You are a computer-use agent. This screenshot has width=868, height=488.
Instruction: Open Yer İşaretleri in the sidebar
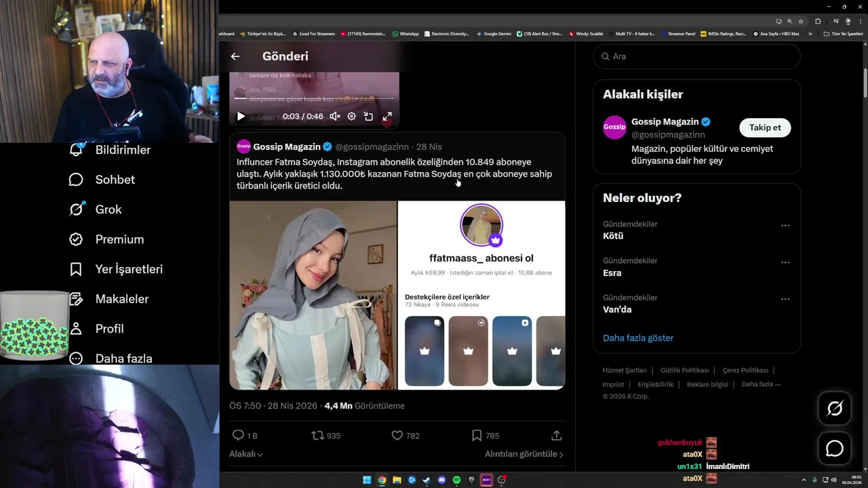(x=115, y=269)
